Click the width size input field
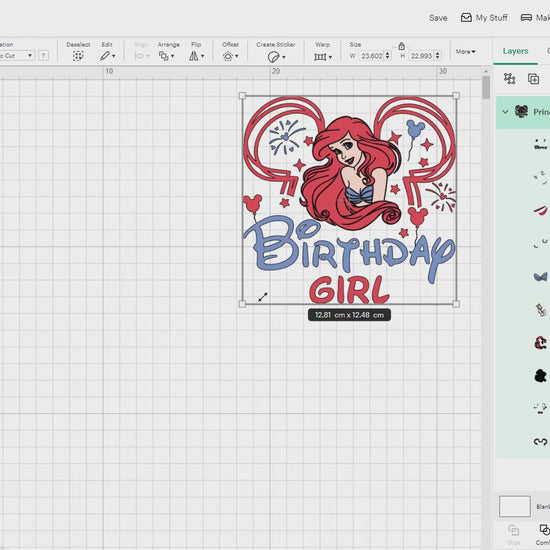 (371, 56)
